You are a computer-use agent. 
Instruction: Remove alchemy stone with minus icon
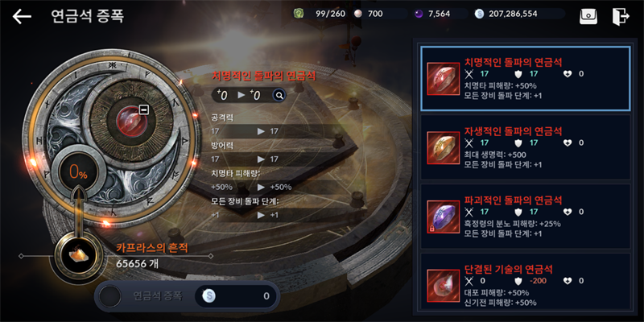pyautogui.click(x=143, y=109)
